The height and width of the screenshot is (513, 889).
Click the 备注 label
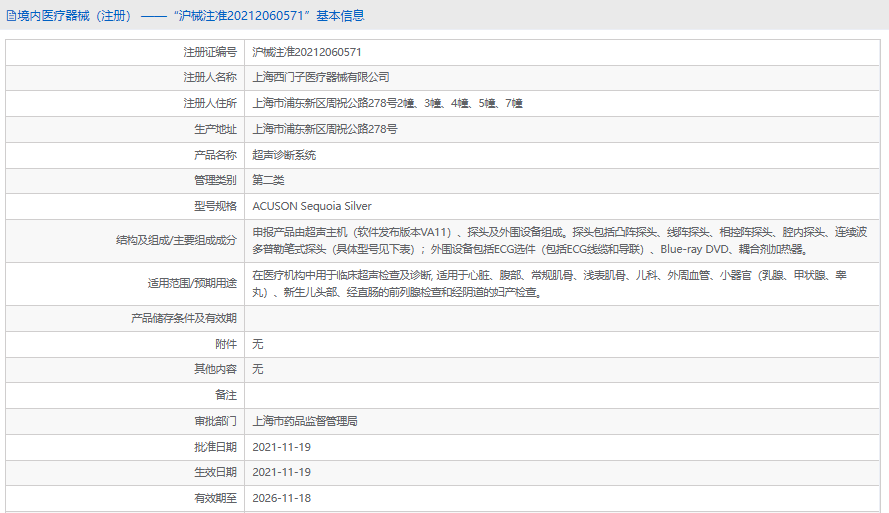click(226, 395)
